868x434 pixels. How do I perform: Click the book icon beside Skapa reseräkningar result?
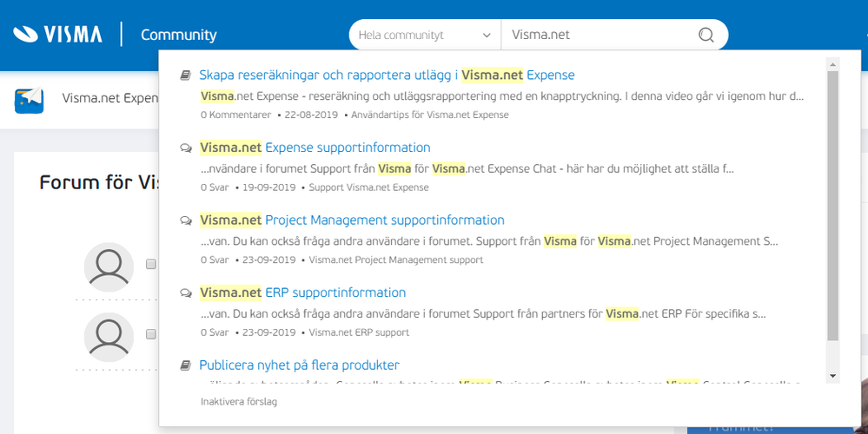click(x=185, y=76)
